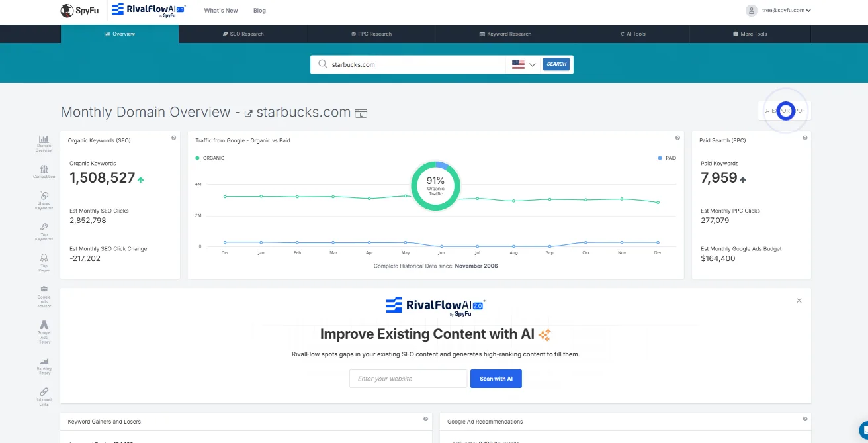Click the 1,508,527 organic keywords value

point(102,178)
